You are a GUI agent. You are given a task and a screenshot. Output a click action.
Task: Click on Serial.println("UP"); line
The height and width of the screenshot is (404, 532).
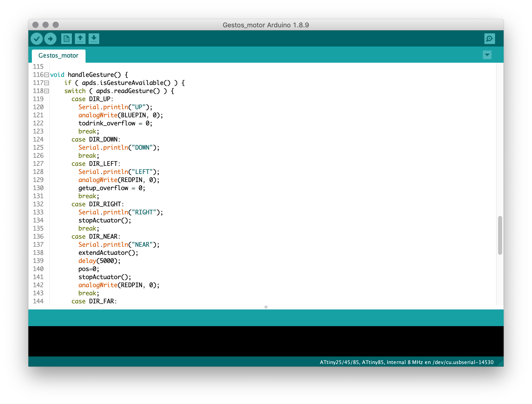point(115,107)
